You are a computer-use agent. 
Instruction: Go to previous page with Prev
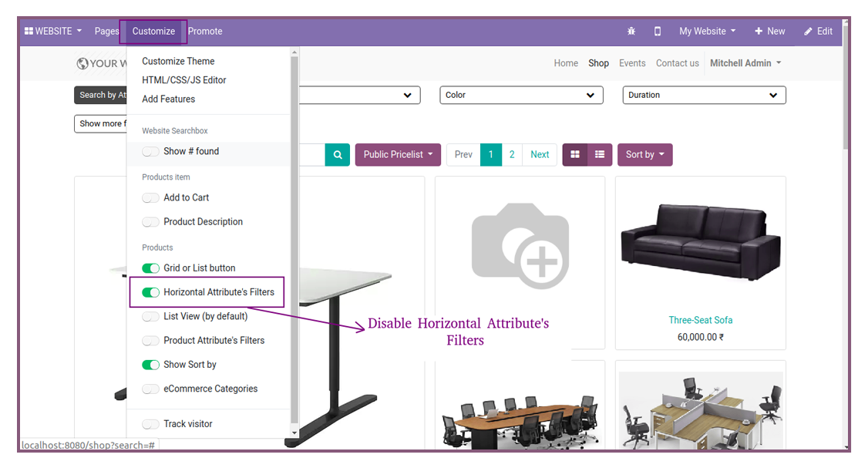463,154
